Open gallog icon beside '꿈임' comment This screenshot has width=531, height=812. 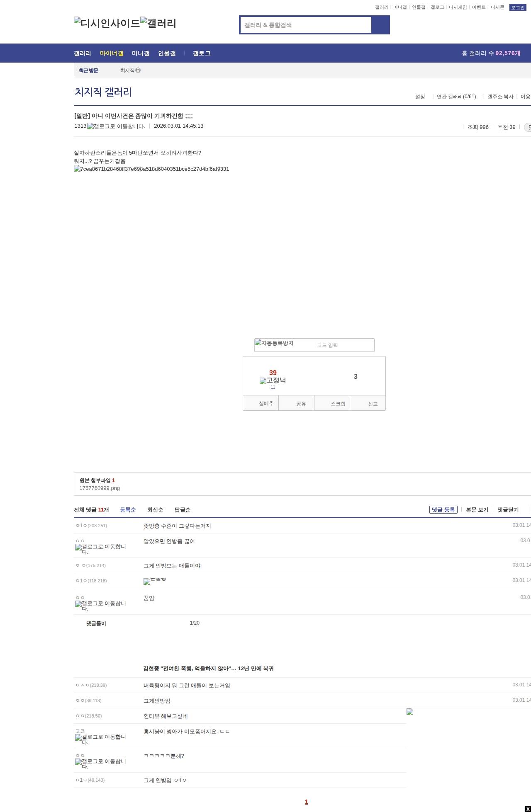(x=100, y=606)
